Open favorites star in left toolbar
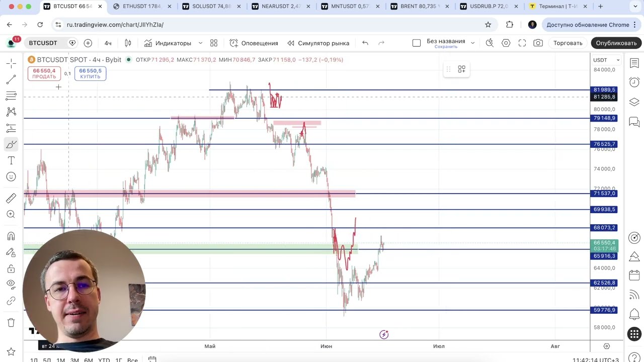Viewport: 644px width, 362px height. 11,351
